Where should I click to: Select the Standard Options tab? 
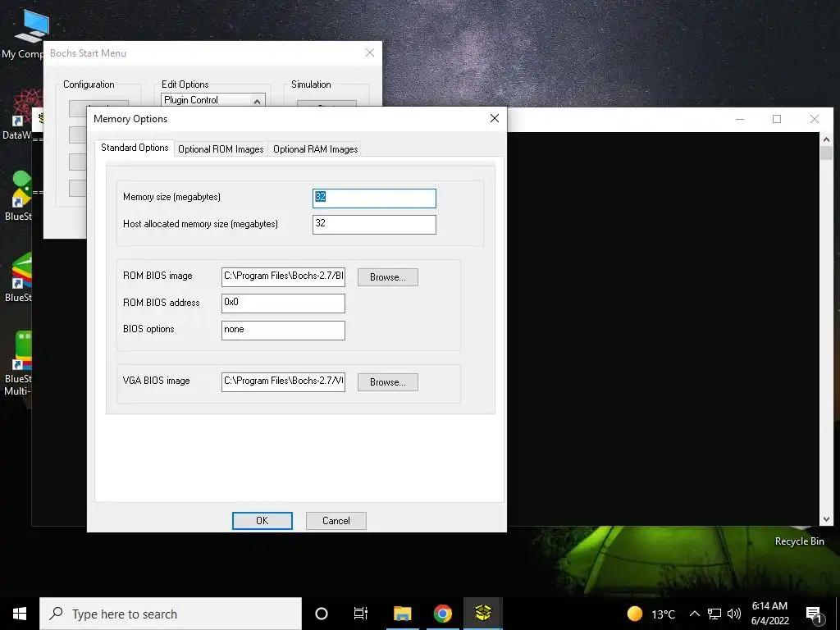pos(135,148)
